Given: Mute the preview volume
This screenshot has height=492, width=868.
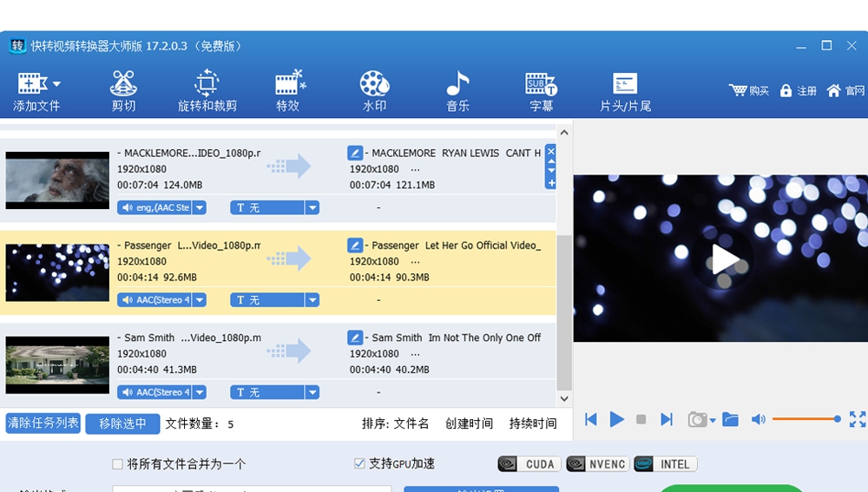Looking at the screenshot, I should (x=758, y=419).
